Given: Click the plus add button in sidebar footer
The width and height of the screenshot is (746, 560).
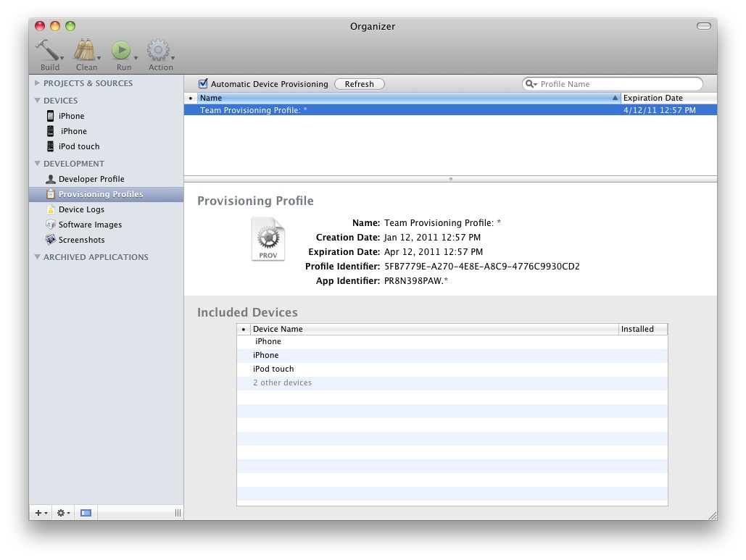Looking at the screenshot, I should pyautogui.click(x=41, y=513).
